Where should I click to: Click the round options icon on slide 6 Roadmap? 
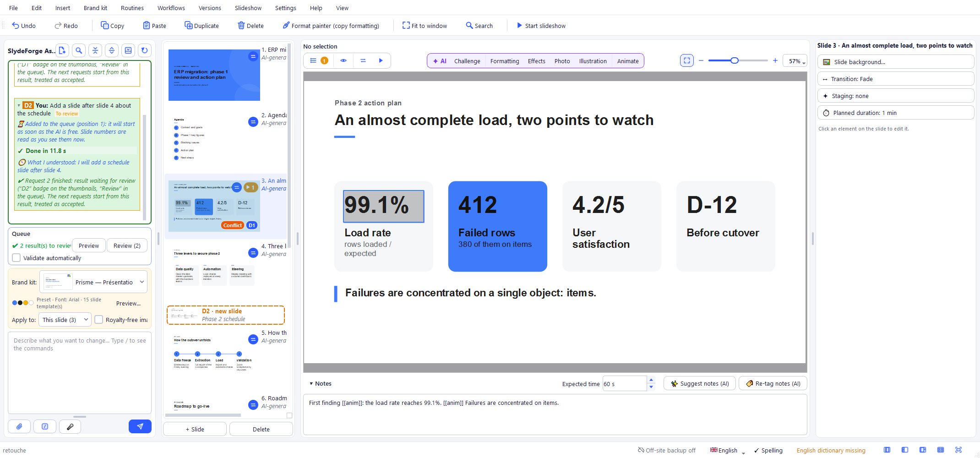[253, 405]
